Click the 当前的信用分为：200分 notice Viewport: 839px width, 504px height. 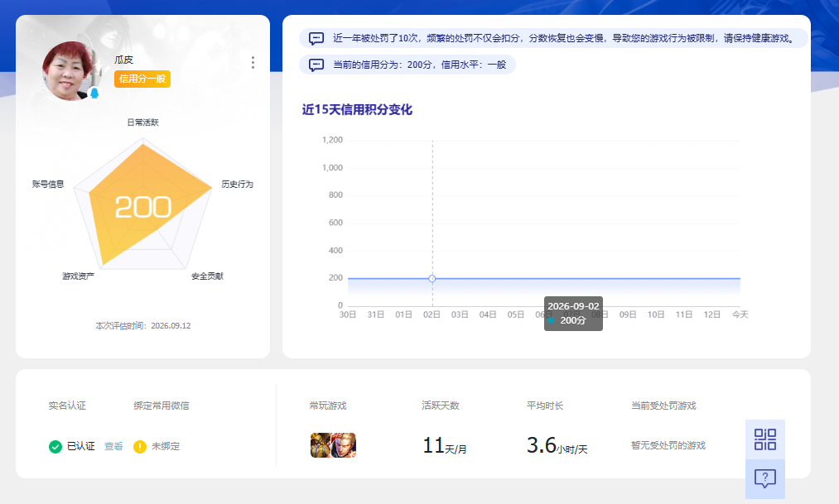407,65
